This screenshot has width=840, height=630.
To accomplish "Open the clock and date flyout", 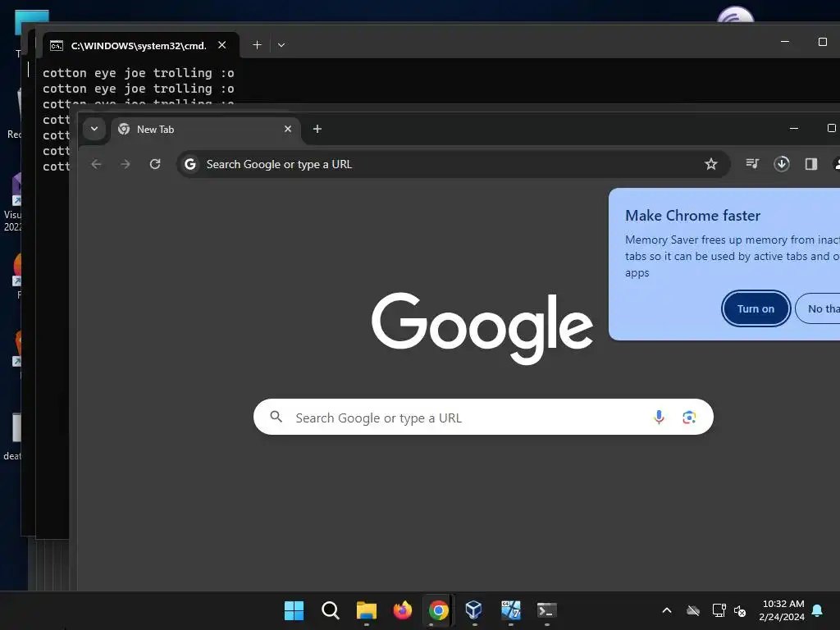I will [782, 610].
